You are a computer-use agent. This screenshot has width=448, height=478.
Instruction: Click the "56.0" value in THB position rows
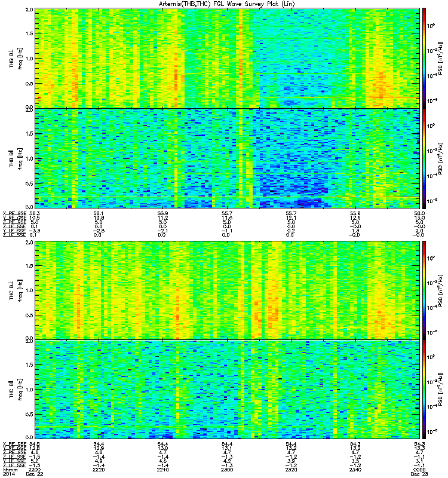coord(419,213)
